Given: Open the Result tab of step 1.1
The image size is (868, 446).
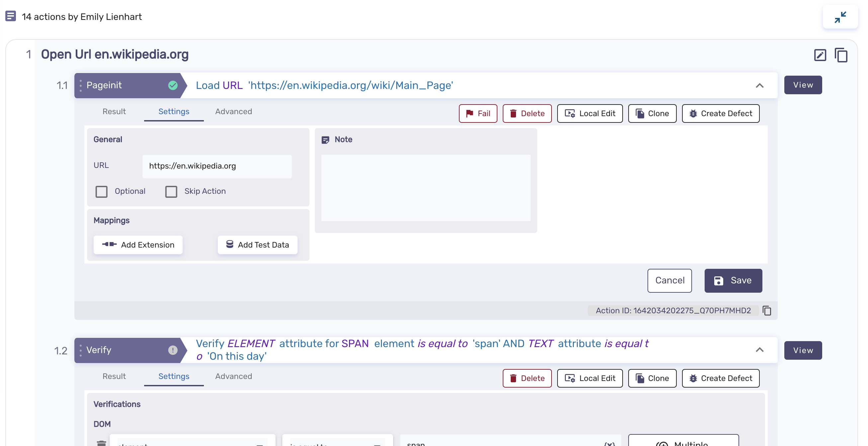Looking at the screenshot, I should tap(114, 111).
